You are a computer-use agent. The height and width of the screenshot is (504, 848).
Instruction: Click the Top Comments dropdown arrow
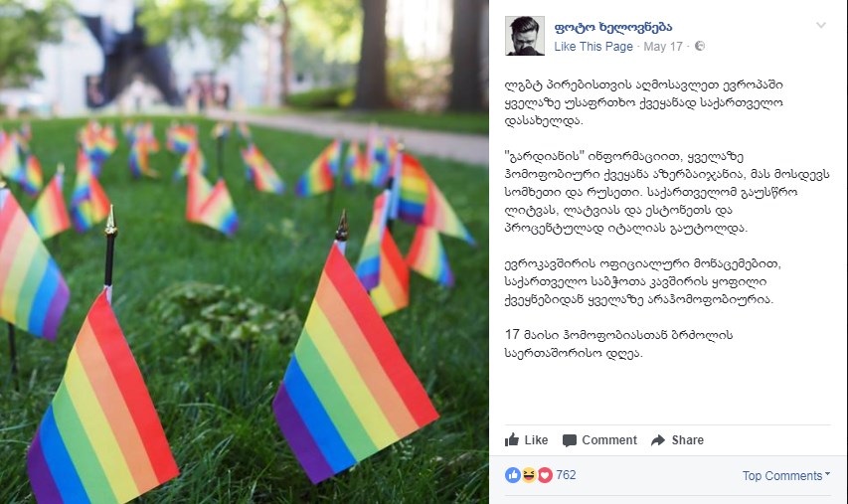point(827,475)
